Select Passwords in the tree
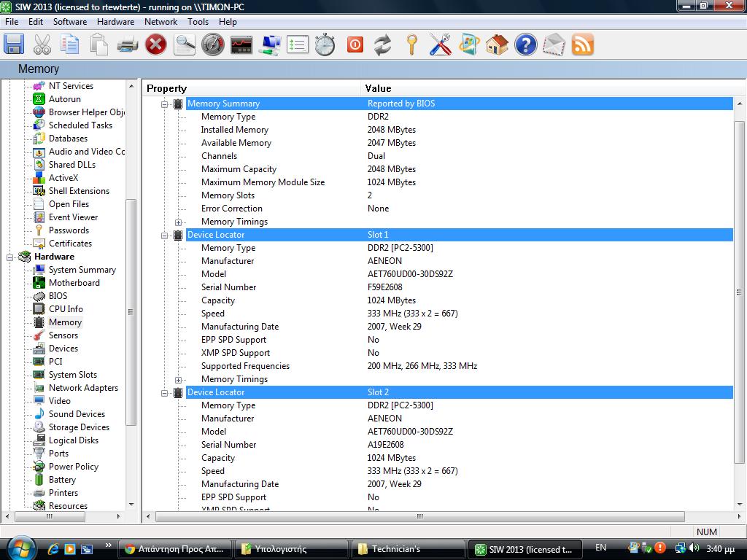 tap(69, 230)
